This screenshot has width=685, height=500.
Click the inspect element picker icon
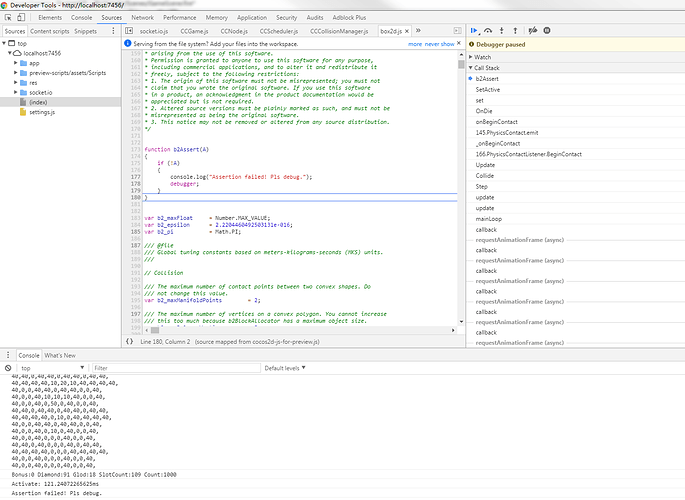9,17
